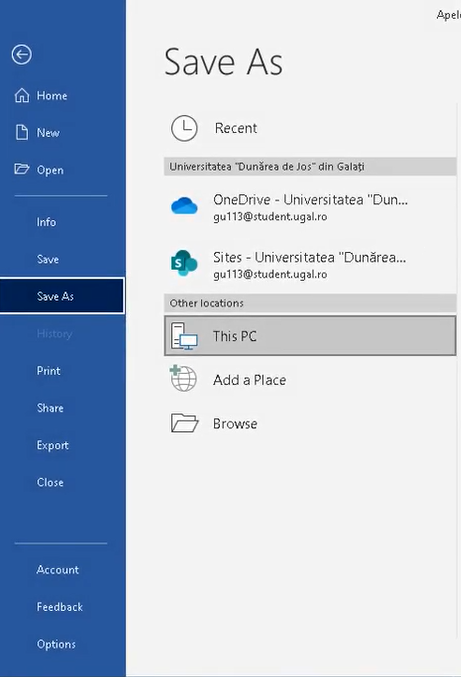Choose Sites - Universitatea save location
This screenshot has height=677, width=461.
[x=310, y=264]
